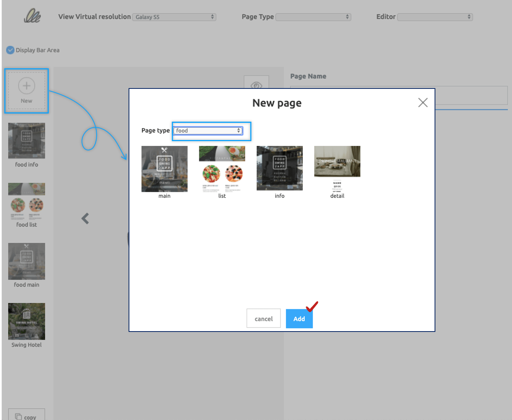Viewport: 512px width, 420px height.
Task: Click the Page Name input field
Action: (x=470, y=96)
